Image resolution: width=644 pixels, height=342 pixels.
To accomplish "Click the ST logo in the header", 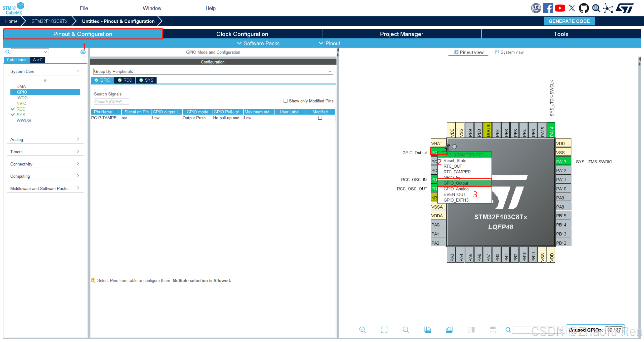I will [625, 8].
